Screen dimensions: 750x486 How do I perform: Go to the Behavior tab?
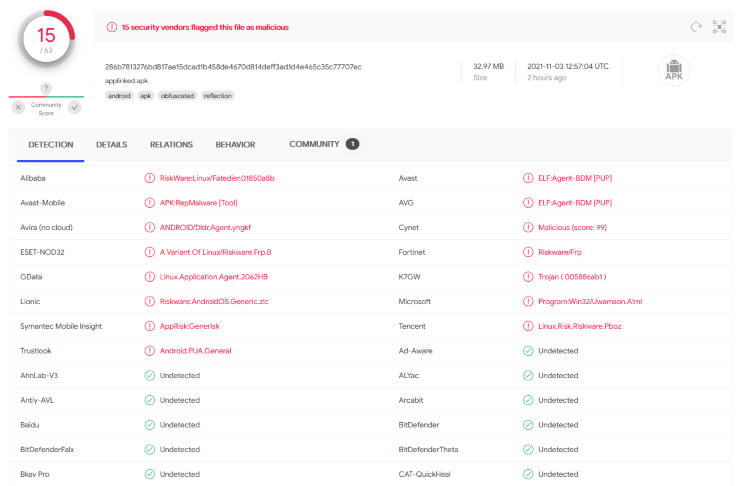tap(235, 145)
